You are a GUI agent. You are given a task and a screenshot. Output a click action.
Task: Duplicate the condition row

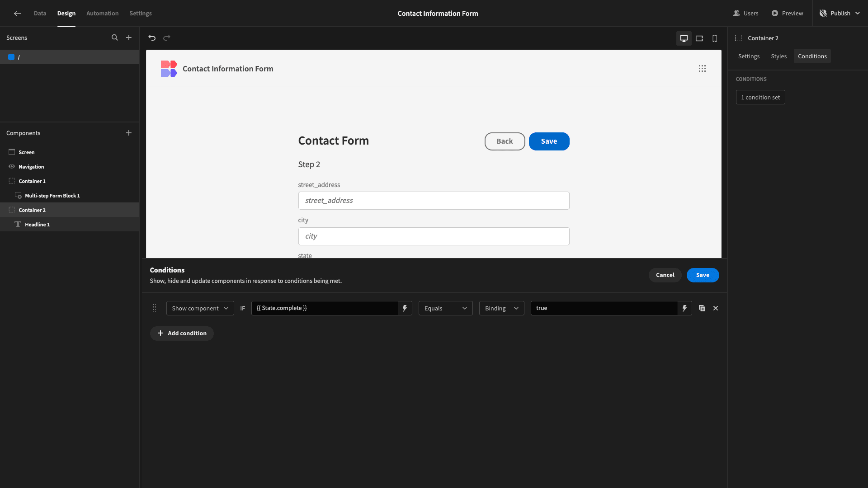point(702,308)
